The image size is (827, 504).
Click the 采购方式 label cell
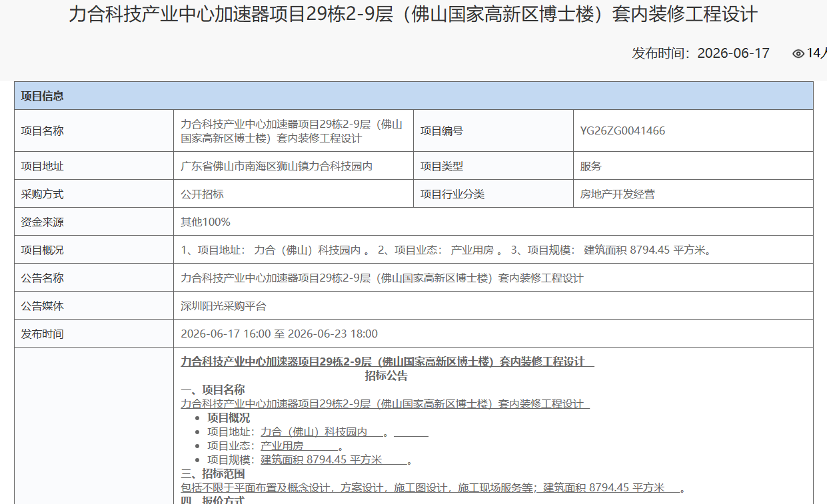[x=94, y=194]
